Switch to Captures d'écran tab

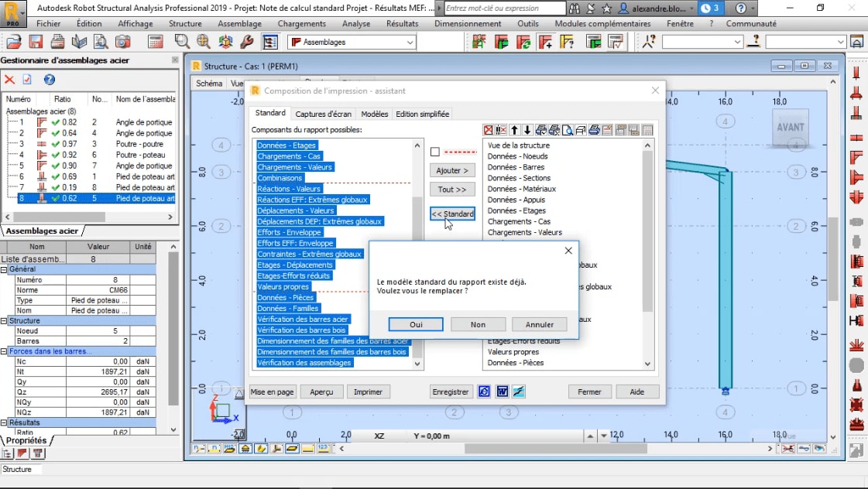(324, 114)
